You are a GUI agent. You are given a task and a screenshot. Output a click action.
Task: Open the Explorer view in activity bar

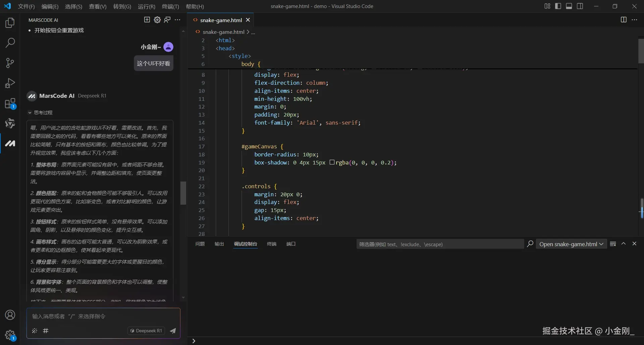(x=10, y=23)
